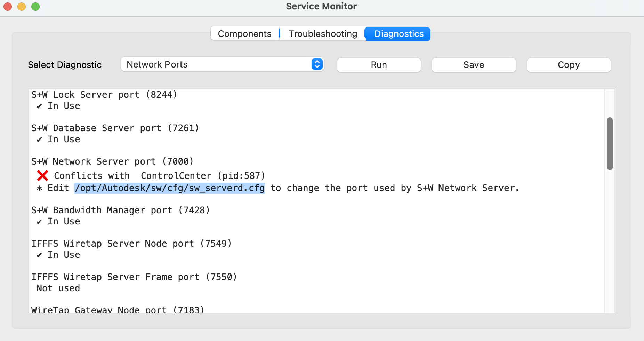Viewport: 644px width, 341px height.
Task: Switch to the Components tab
Action: (x=244, y=33)
